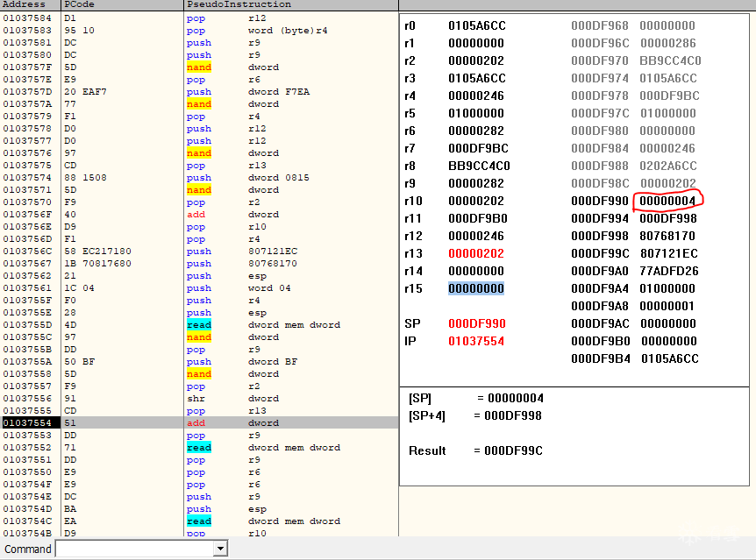756x560 pixels.
Task: Select r0 register value 0105A6CC
Action: 477,25
